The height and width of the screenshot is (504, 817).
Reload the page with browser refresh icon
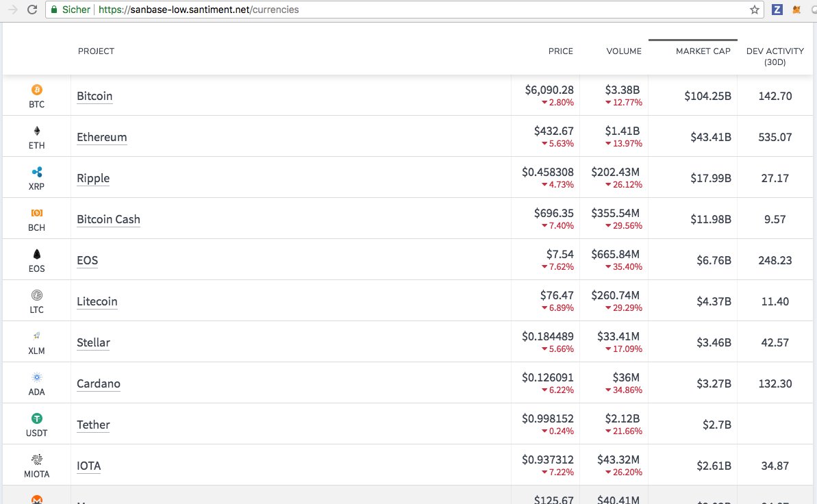32,10
